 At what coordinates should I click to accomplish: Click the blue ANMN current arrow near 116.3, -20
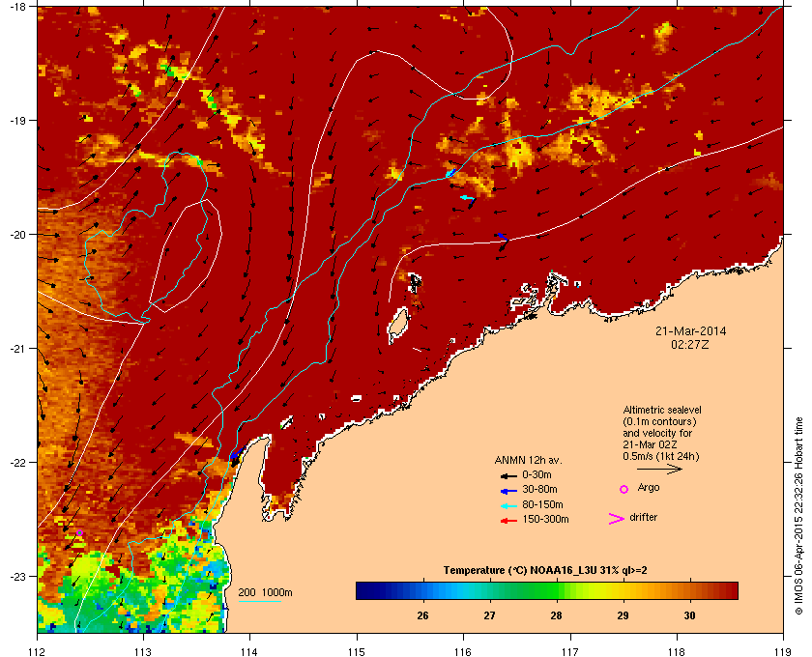[501, 236]
